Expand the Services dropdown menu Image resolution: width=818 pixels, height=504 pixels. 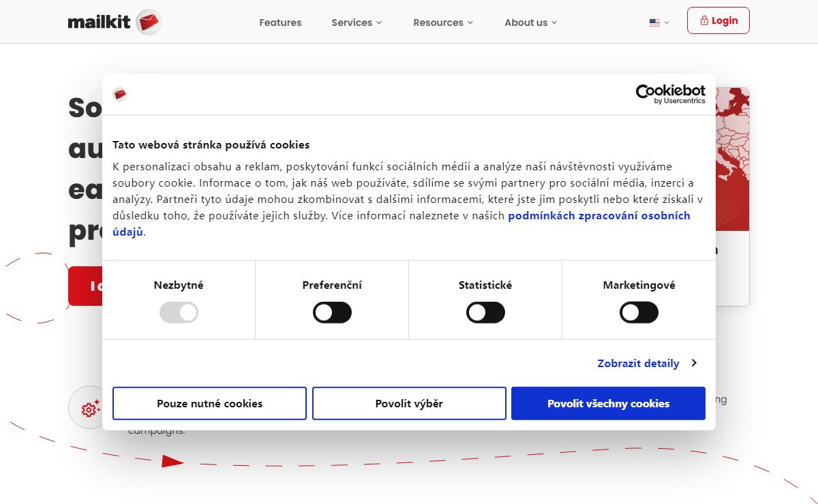coord(357,22)
